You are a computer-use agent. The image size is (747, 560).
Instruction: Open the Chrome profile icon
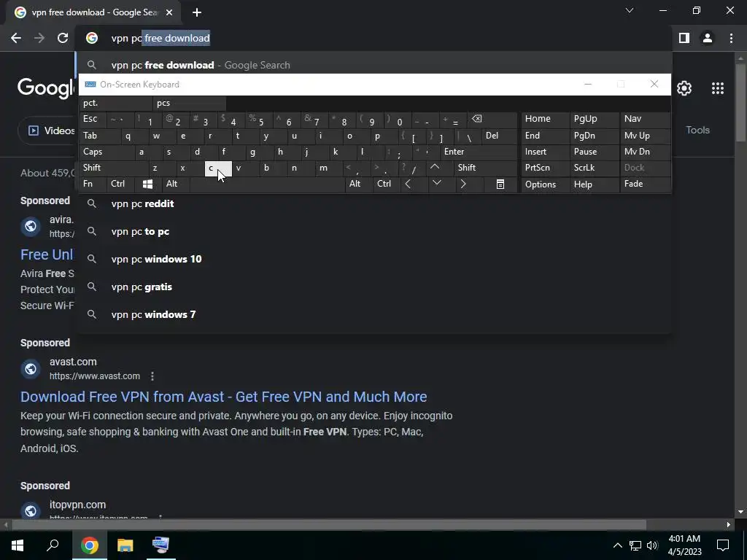(x=708, y=38)
